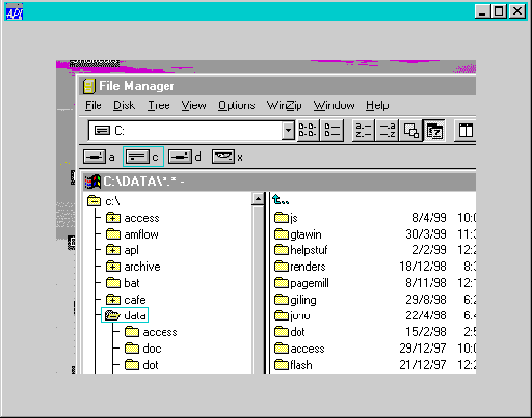
Task: Click the sort by size toolbar icon
Action: pos(411,130)
